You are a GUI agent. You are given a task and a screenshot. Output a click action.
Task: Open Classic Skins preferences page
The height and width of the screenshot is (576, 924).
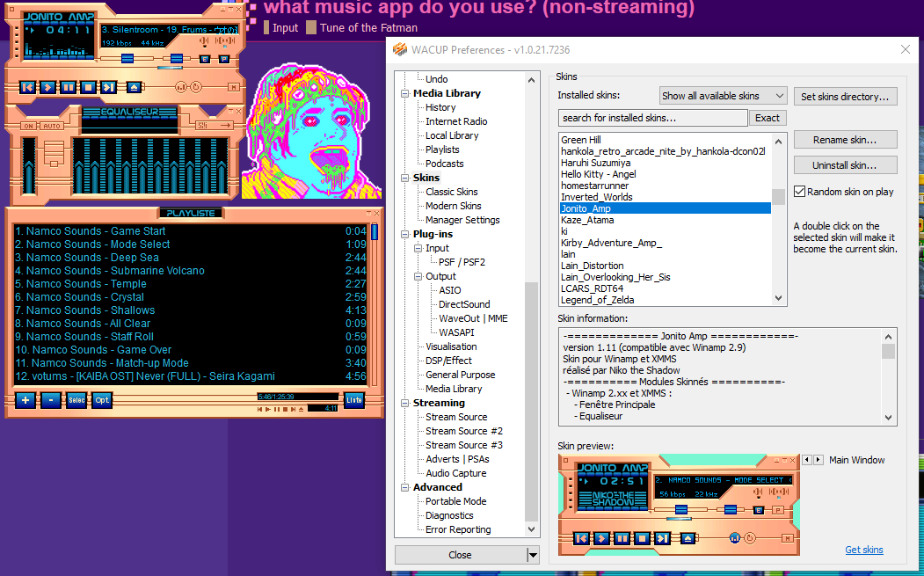451,192
